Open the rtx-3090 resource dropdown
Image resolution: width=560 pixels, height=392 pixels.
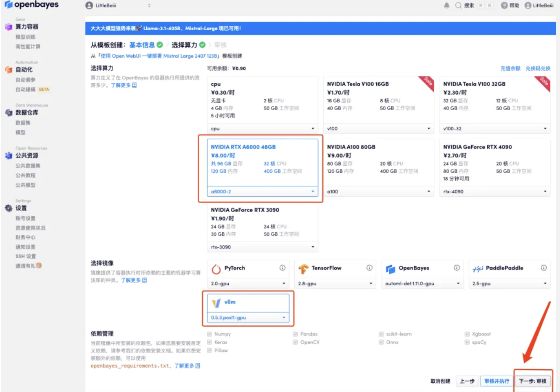tap(262, 247)
